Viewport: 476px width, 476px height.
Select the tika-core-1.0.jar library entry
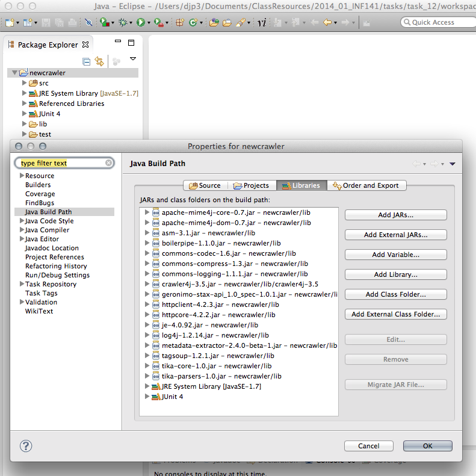(217, 366)
